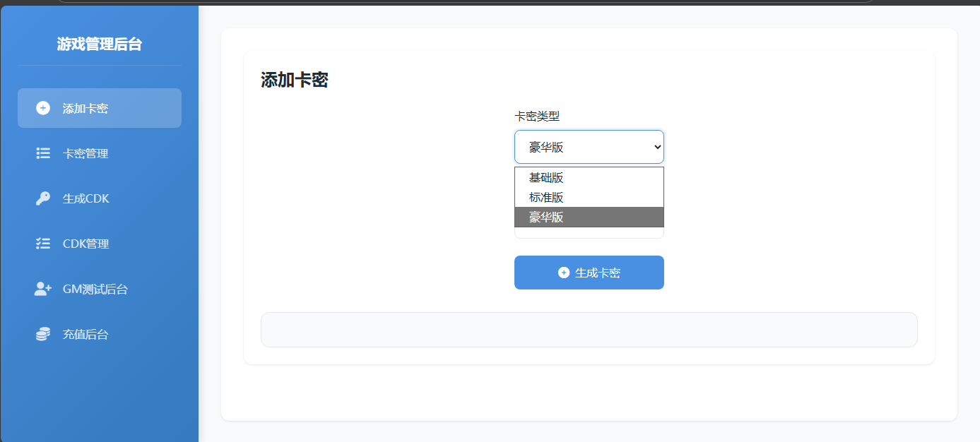The height and width of the screenshot is (442, 980).
Task: Click the empty results box below the generate button
Action: click(589, 329)
